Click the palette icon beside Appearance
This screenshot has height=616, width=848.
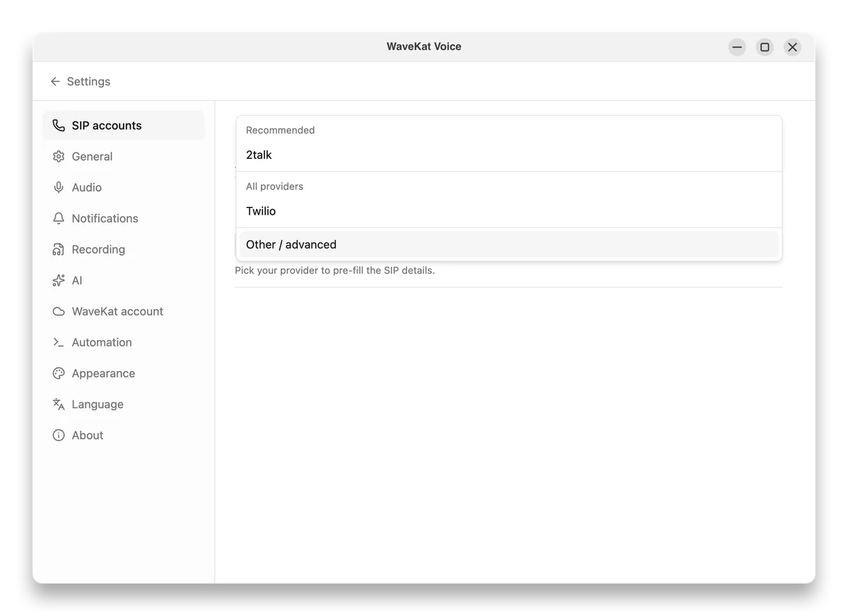coord(59,374)
